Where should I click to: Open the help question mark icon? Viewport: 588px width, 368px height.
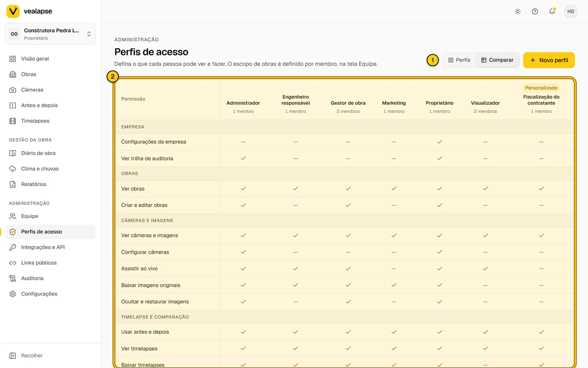pos(535,11)
